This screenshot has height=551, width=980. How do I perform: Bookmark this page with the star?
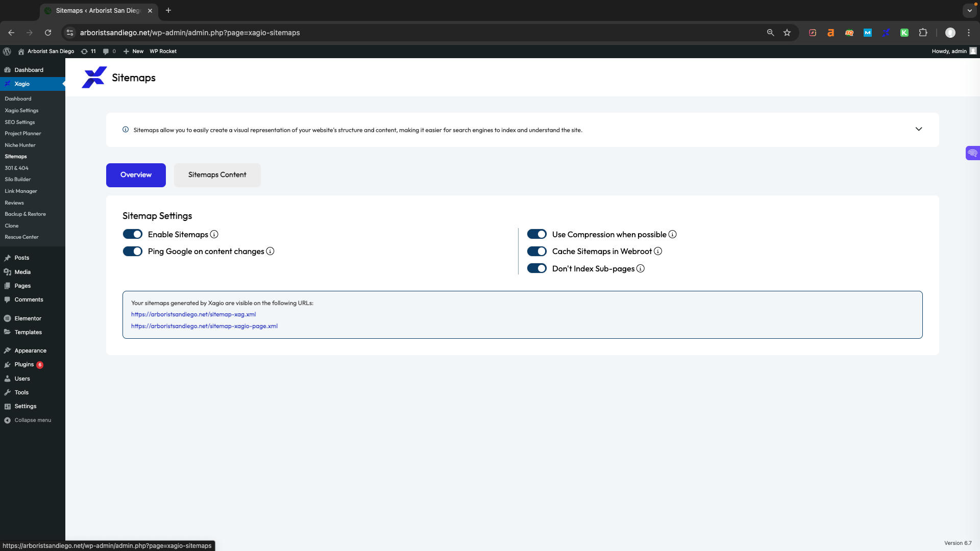(787, 33)
